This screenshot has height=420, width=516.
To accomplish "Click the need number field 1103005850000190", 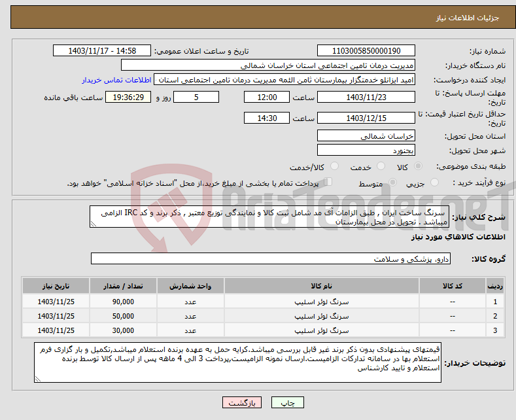I will pyautogui.click(x=366, y=50).
